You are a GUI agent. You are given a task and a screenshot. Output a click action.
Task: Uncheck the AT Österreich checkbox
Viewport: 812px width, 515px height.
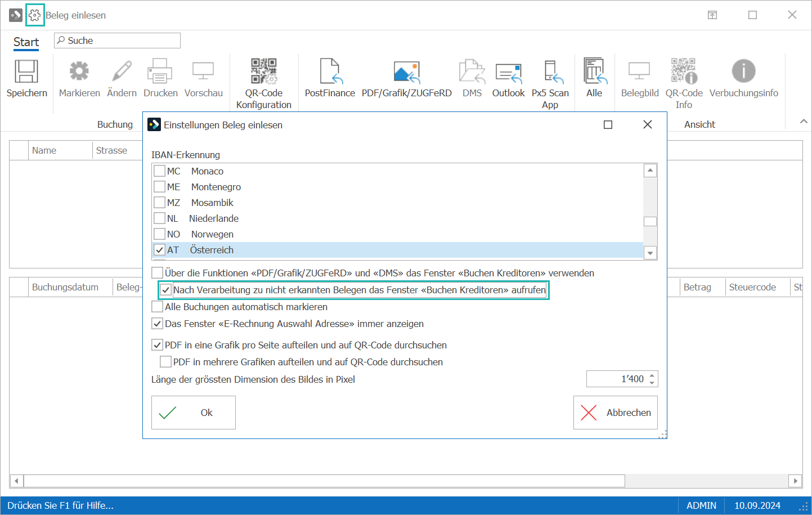(160, 250)
